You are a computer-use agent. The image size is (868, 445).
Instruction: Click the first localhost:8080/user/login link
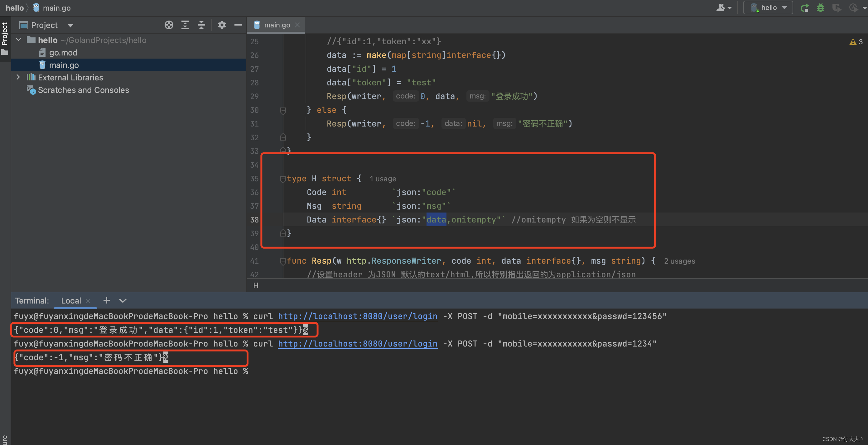coord(358,316)
